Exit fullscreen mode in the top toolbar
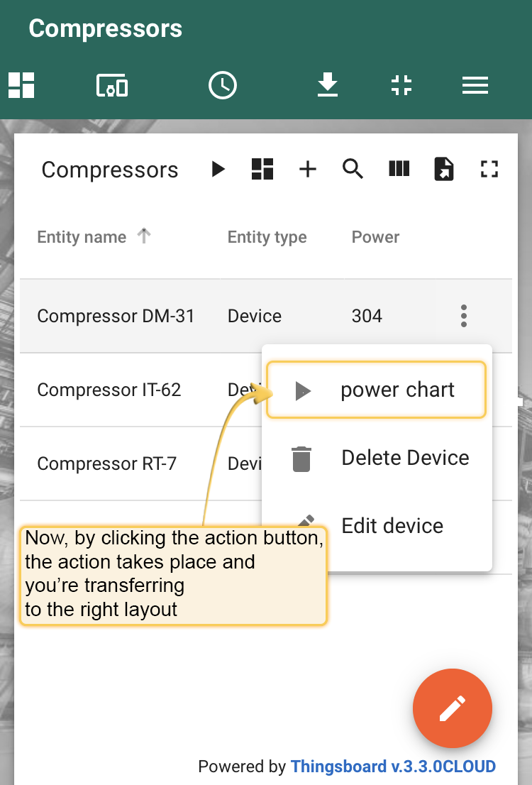This screenshot has height=785, width=532. coord(401,85)
